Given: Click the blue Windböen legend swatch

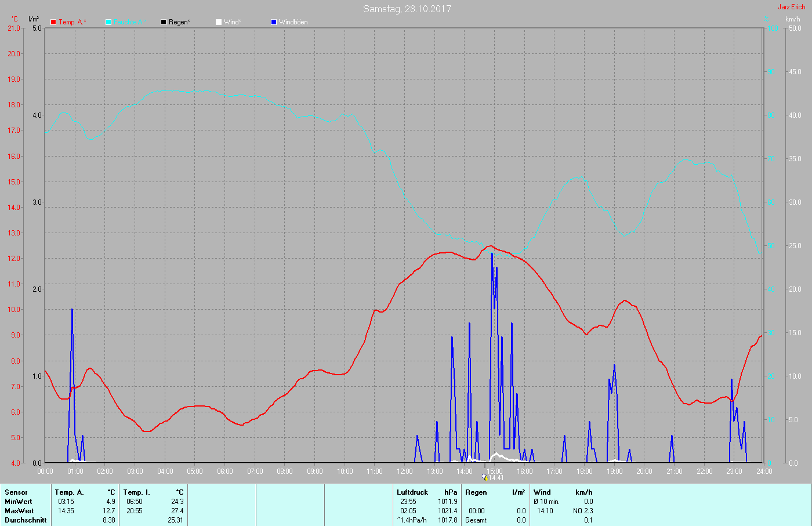Looking at the screenshot, I should tap(274, 22).
